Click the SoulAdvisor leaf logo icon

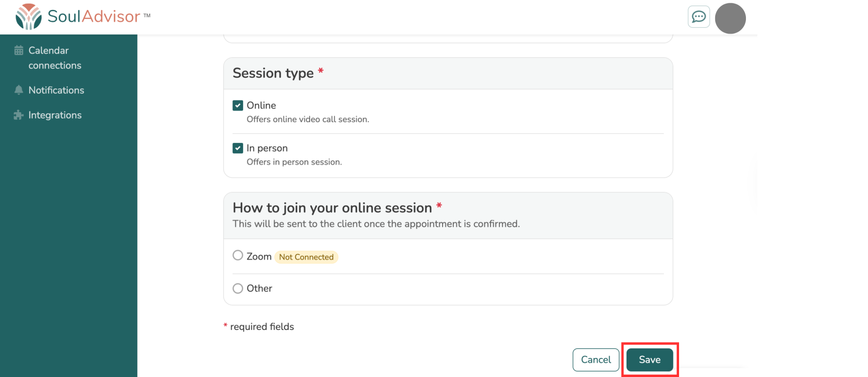[28, 17]
